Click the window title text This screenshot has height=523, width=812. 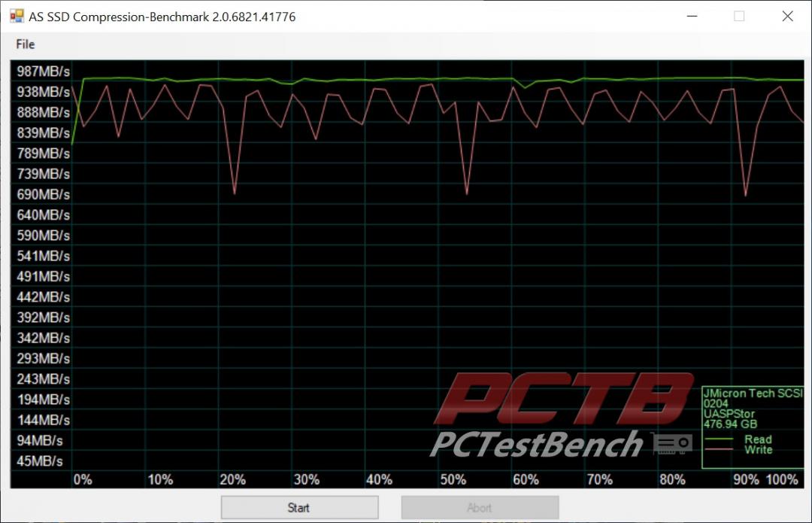coord(162,17)
